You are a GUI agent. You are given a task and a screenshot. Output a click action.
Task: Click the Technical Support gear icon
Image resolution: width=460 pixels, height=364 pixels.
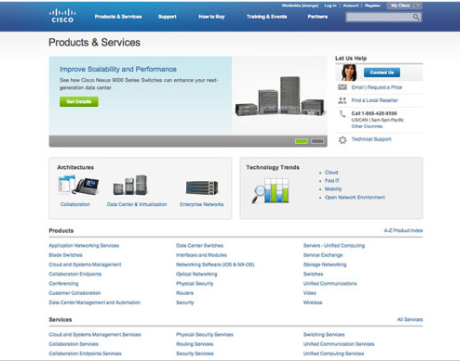[x=342, y=140]
